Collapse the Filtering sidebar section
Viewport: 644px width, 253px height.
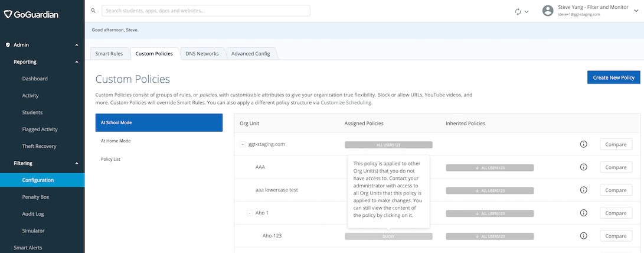pos(77,163)
